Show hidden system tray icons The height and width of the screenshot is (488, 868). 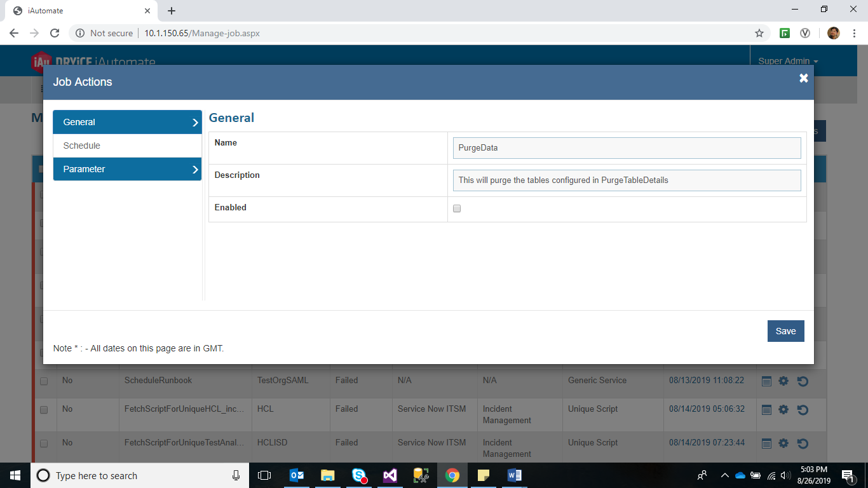724,475
